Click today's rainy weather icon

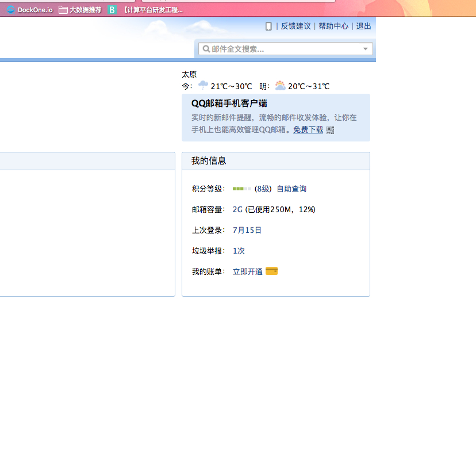tap(203, 85)
